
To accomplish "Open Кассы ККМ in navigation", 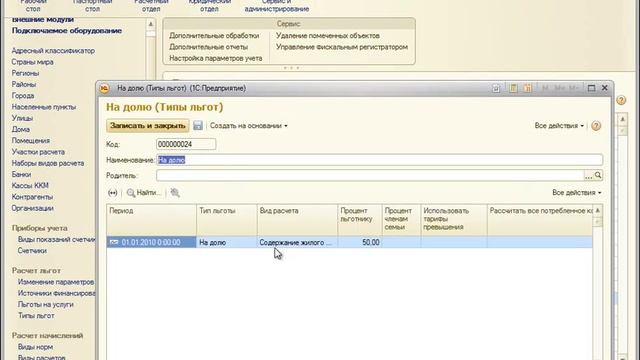I will 30,186.
